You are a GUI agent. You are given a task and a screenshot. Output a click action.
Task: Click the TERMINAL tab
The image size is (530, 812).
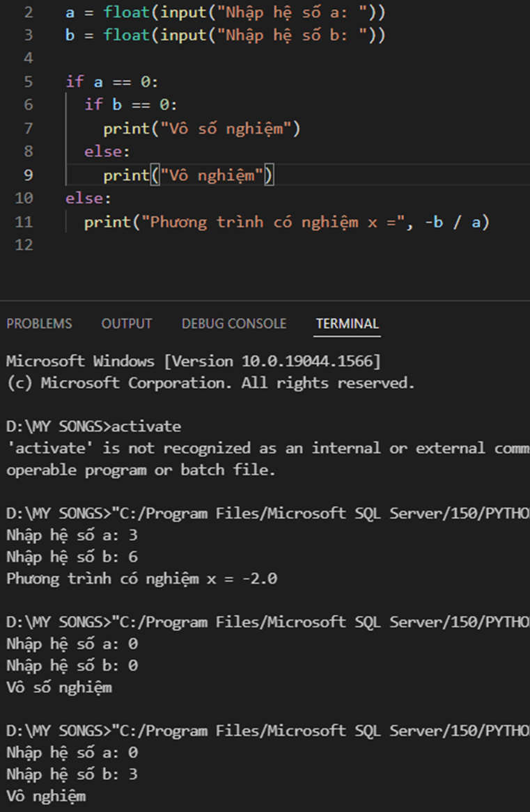347,324
